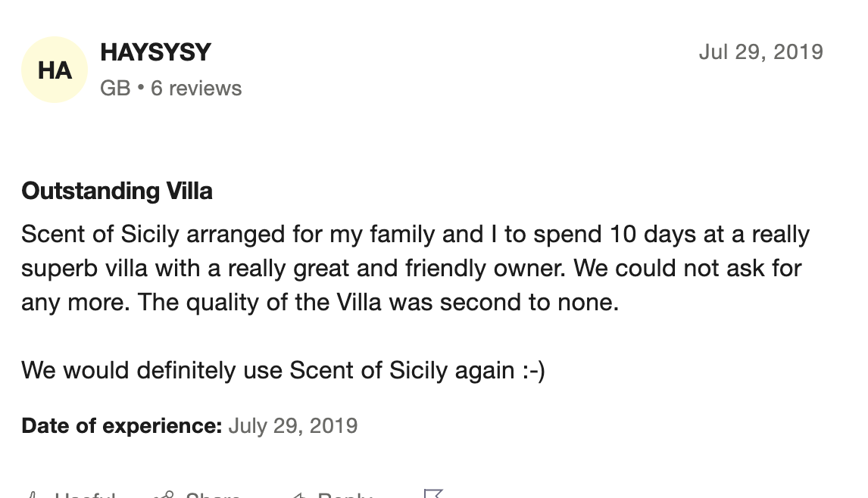The width and height of the screenshot is (868, 498).
Task: Click the smiley emoticon ending the review
Action: [532, 370]
